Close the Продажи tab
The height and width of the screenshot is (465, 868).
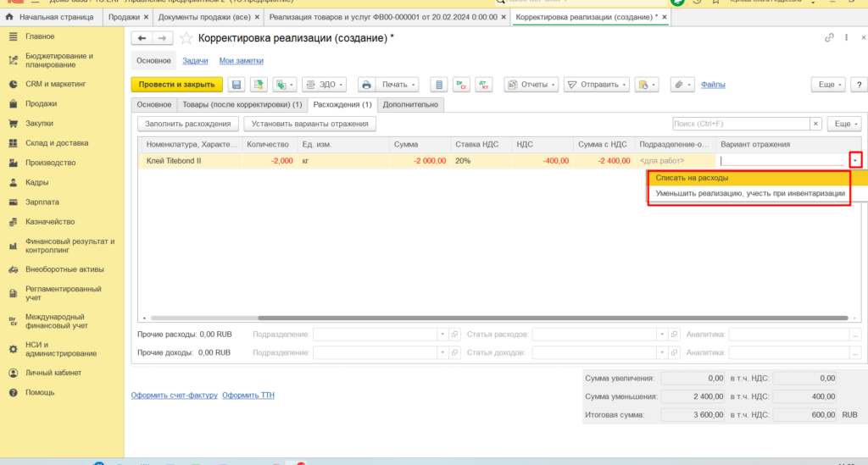[146, 17]
